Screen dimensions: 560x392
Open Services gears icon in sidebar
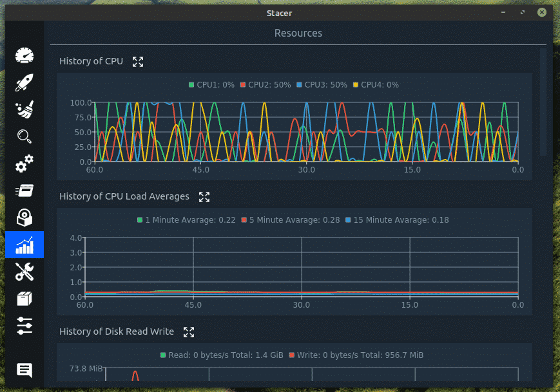click(24, 164)
